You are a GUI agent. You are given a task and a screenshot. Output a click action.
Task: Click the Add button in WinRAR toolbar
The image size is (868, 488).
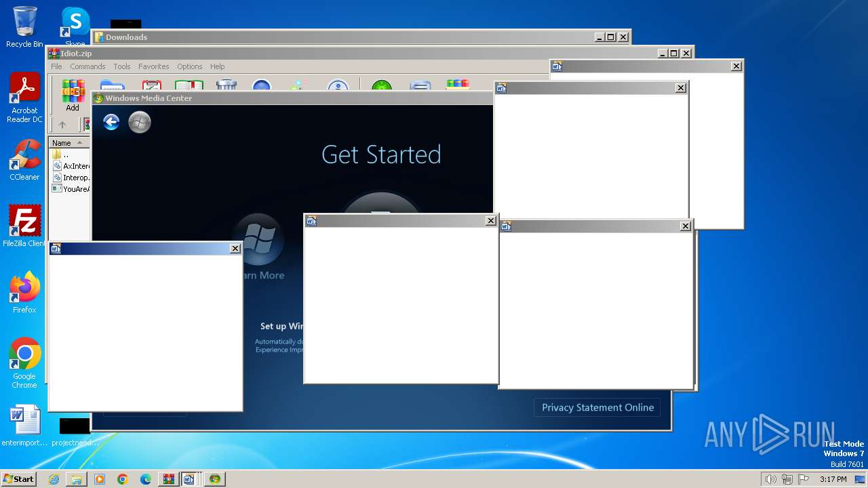pyautogui.click(x=73, y=95)
